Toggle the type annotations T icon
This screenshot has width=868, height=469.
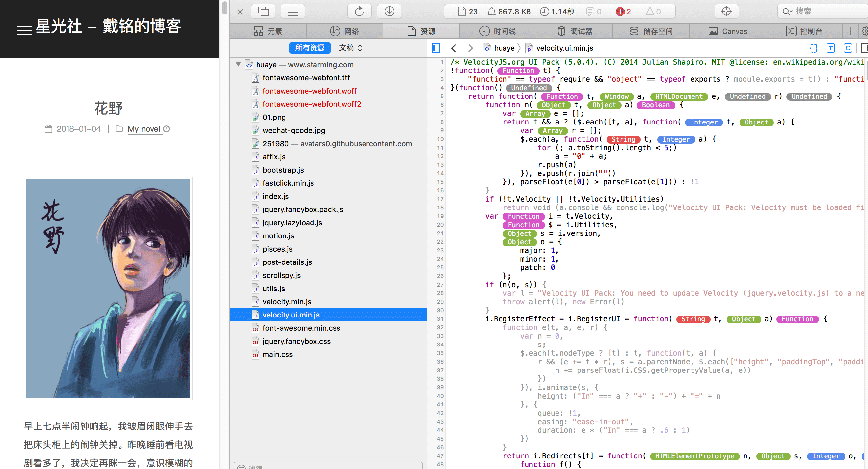(830, 48)
